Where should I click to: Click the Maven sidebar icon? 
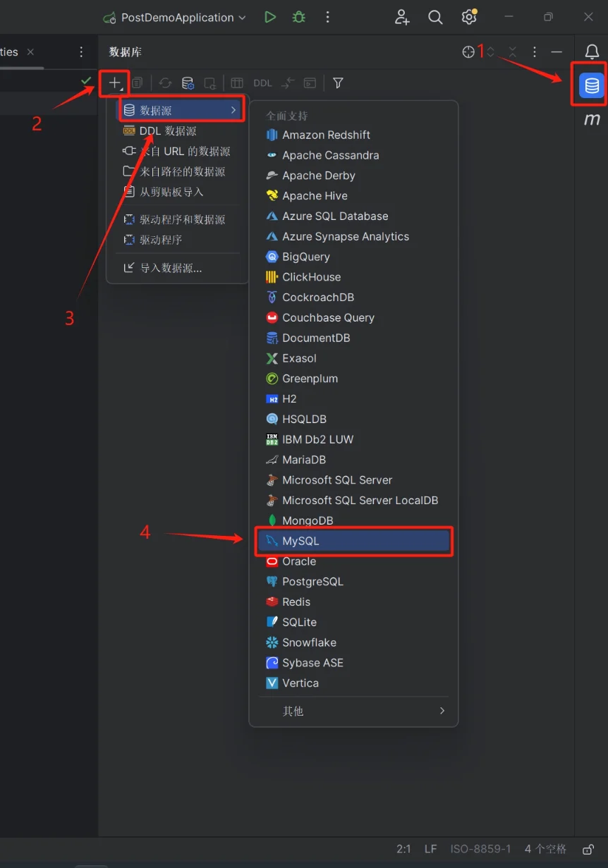pyautogui.click(x=592, y=120)
